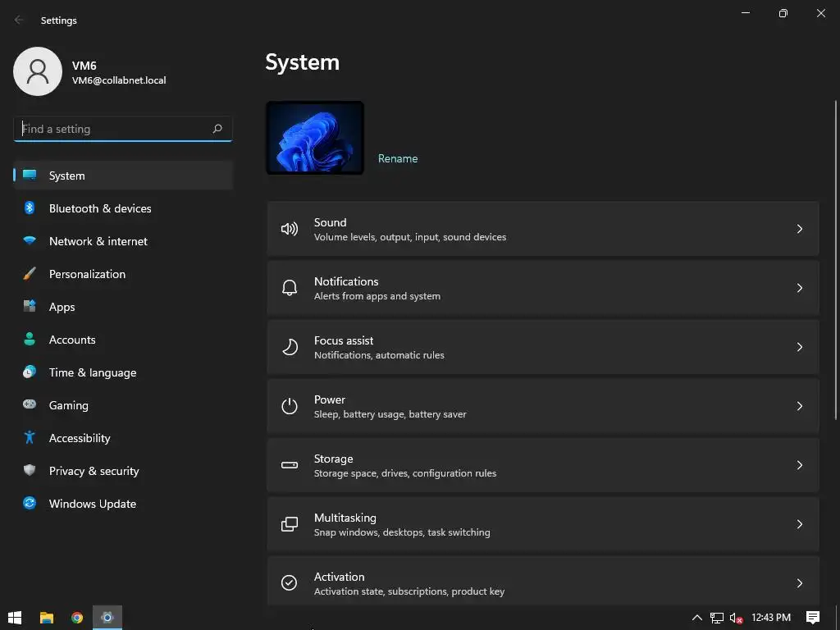Viewport: 840px width, 630px height.
Task: Click the Accessibility figure icon
Action: point(30,438)
